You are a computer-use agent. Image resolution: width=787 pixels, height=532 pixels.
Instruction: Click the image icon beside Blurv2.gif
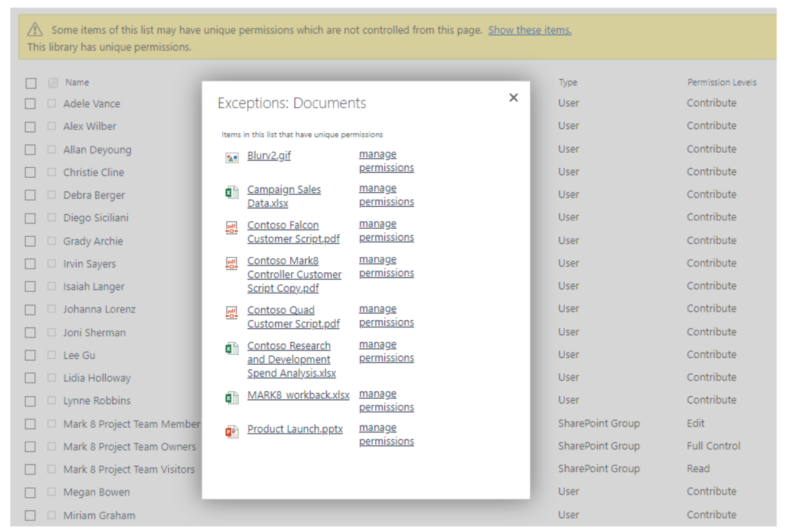[231, 158]
